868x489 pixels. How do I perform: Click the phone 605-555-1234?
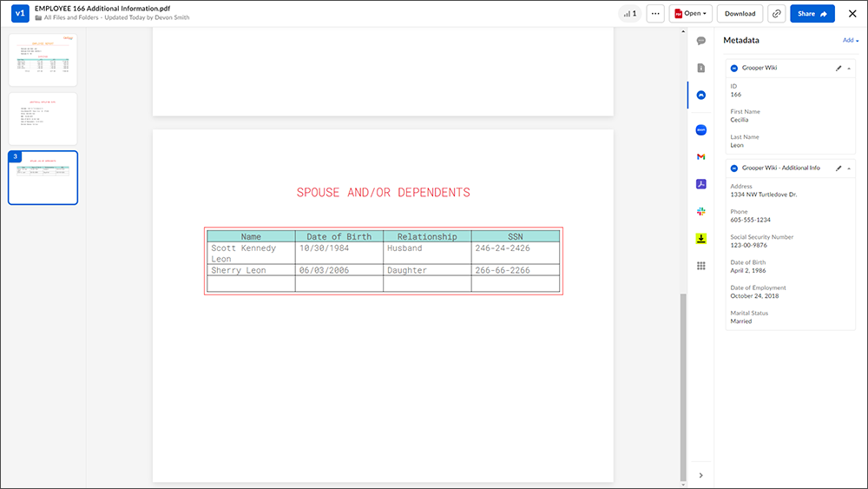click(x=750, y=220)
